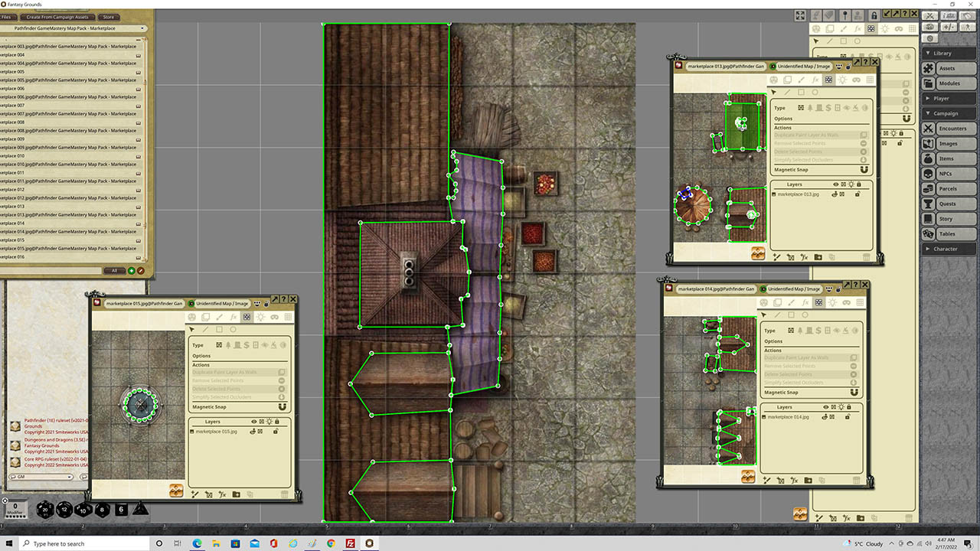Screen dimensions: 980x551
Task: Activate Magnetic Snap in the marketplace 014 panel
Action: (x=854, y=392)
